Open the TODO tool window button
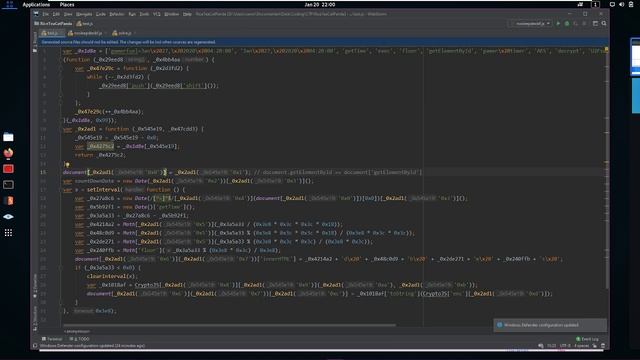Screen dimensions: 640x360 point(79,339)
